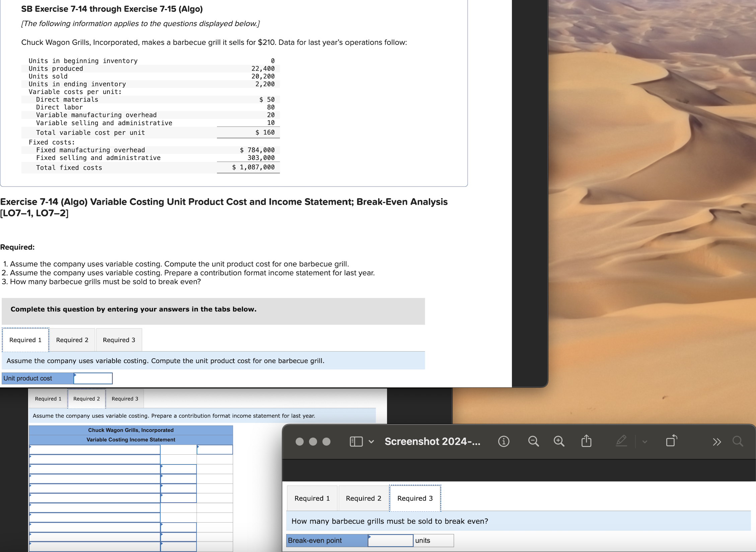The height and width of the screenshot is (552, 756).
Task: Expand the toolbar overflow double-chevron
Action: 716,442
